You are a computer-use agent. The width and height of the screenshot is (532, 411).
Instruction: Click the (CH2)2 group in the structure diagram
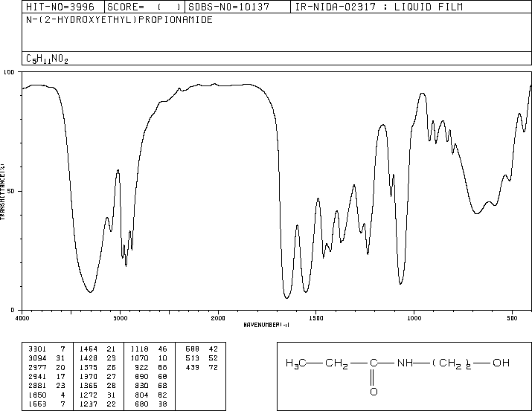click(x=452, y=363)
